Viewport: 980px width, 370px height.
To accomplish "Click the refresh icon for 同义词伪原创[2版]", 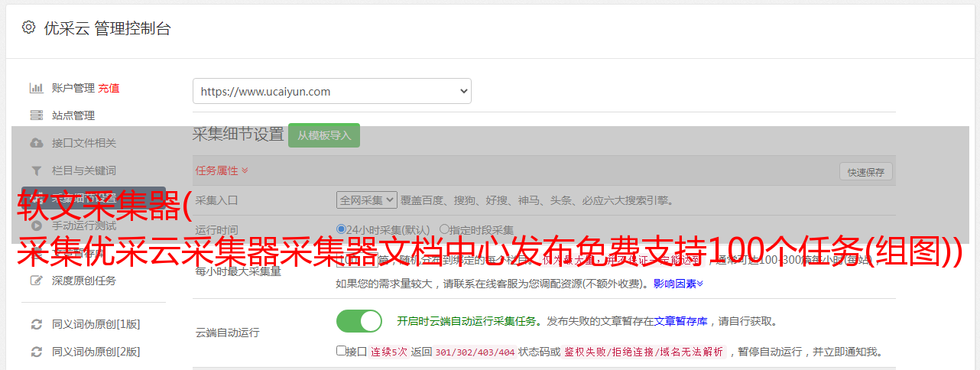I will click(36, 352).
